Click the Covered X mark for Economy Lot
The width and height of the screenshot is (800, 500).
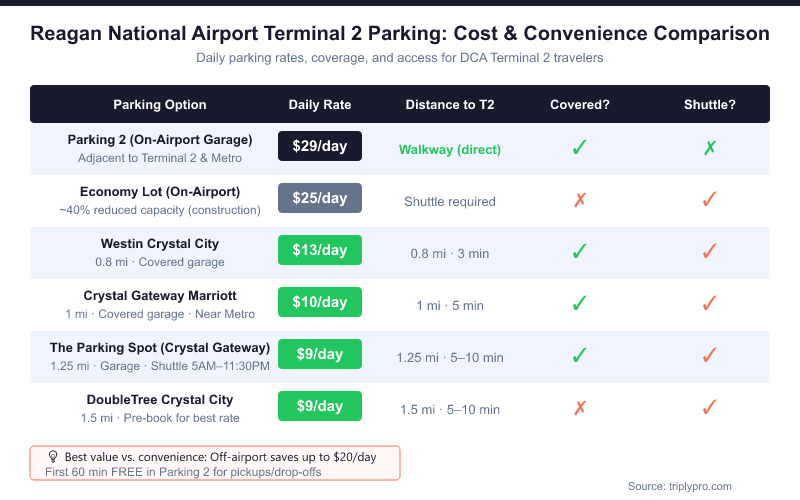(579, 200)
